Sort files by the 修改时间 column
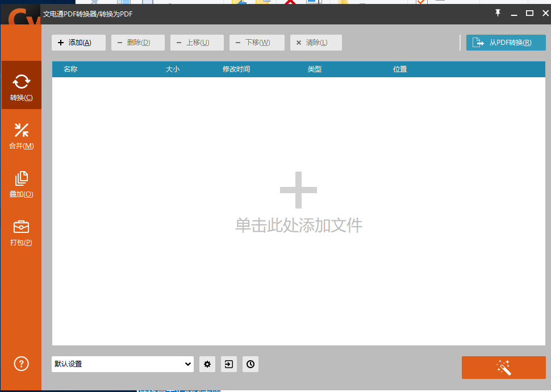The width and height of the screenshot is (551, 392). (x=236, y=69)
